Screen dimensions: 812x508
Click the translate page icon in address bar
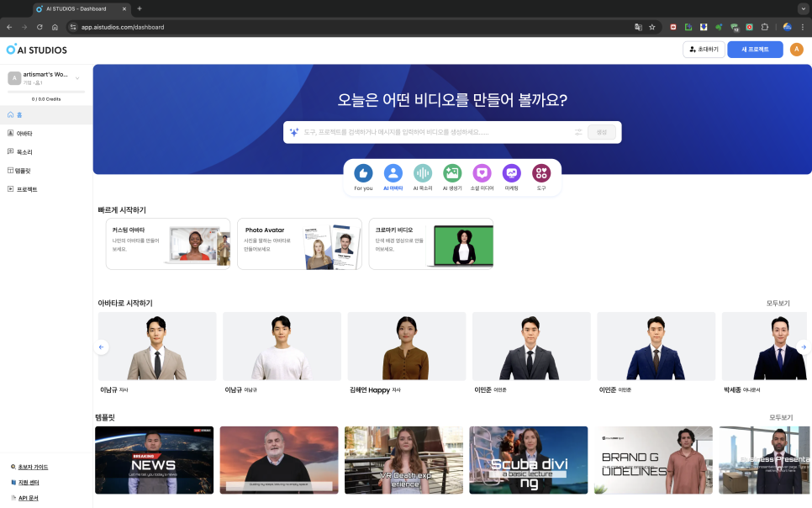(638, 27)
